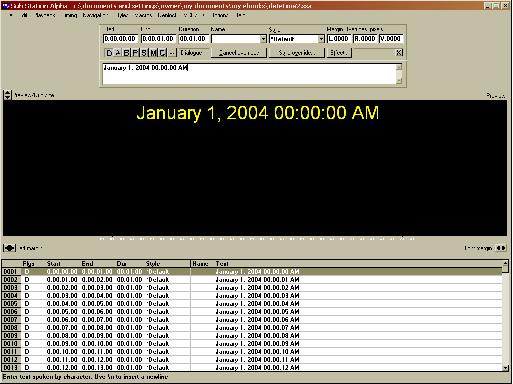Screen dimensions: 513x384
Task: Select the D event-type button
Action: [109, 53]
